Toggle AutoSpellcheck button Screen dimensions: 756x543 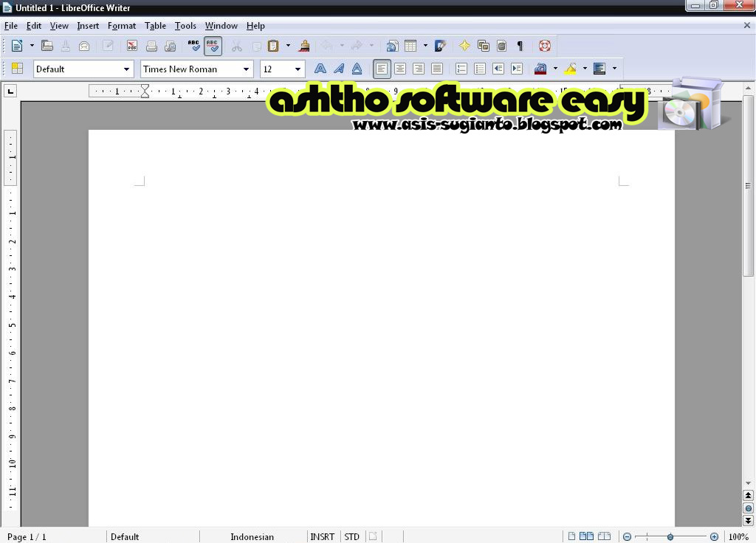pyautogui.click(x=213, y=46)
